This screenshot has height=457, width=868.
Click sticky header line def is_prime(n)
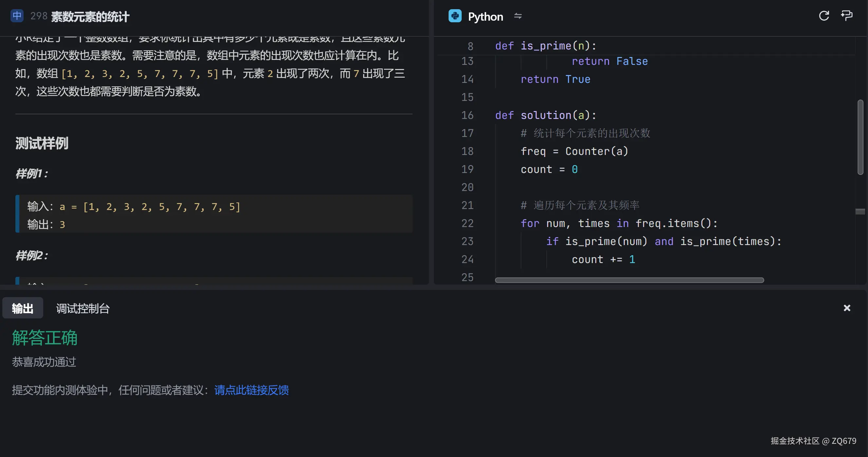pyautogui.click(x=545, y=46)
